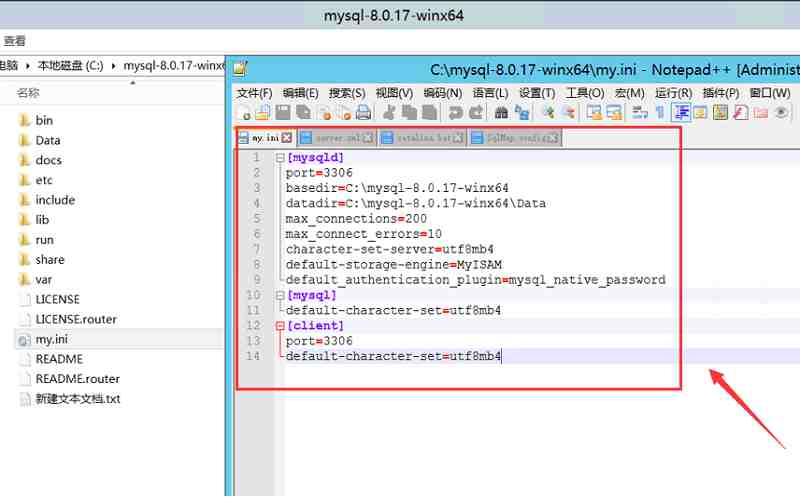Click the Open file toolbar icon
Viewport: 800px width, 500px height.
click(x=262, y=113)
